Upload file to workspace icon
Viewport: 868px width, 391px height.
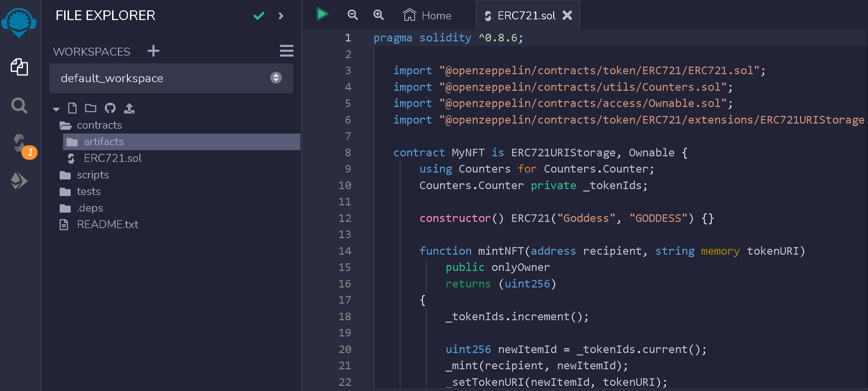coord(129,108)
